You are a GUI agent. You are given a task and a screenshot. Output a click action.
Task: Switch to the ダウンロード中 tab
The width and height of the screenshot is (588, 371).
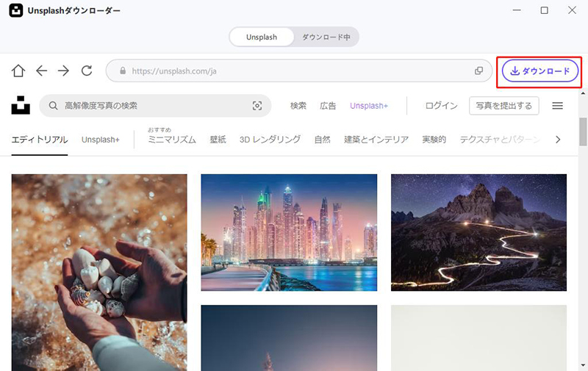coord(326,37)
